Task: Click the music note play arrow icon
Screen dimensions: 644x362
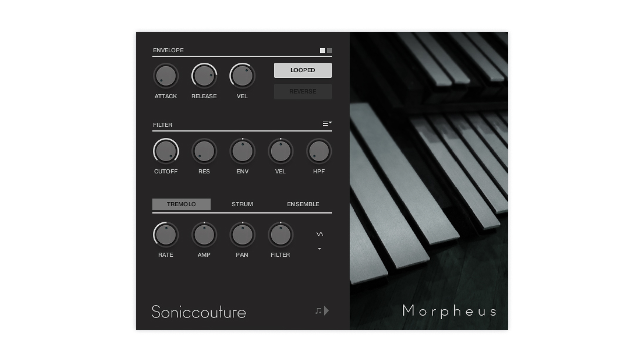Action: [322, 311]
